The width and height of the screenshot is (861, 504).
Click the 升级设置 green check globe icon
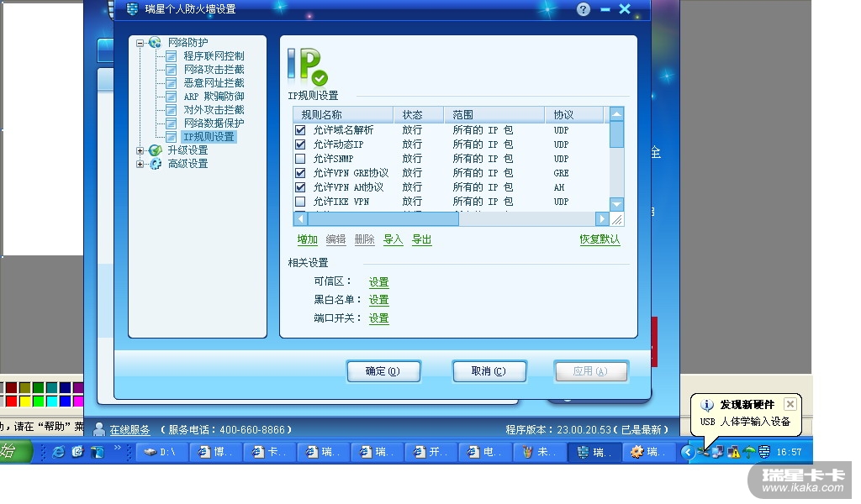tap(156, 150)
